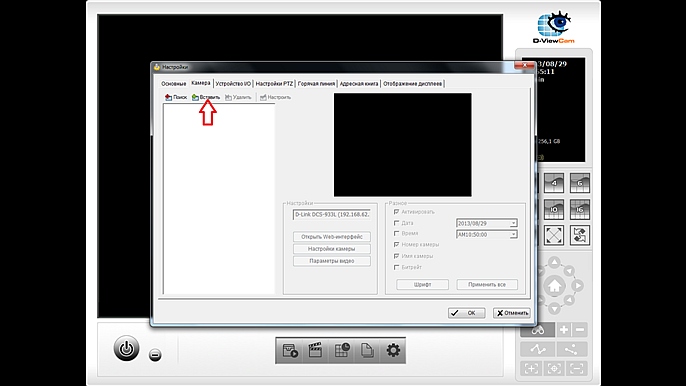The height and width of the screenshot is (386, 686).
Task: Toggle fullscreen view icon
Action: [553, 235]
